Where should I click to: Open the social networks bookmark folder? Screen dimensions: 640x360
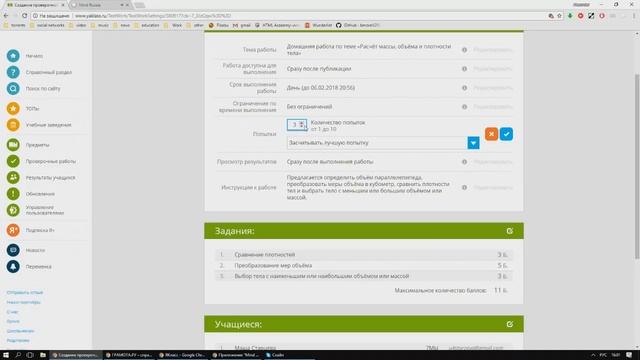[x=47, y=25]
